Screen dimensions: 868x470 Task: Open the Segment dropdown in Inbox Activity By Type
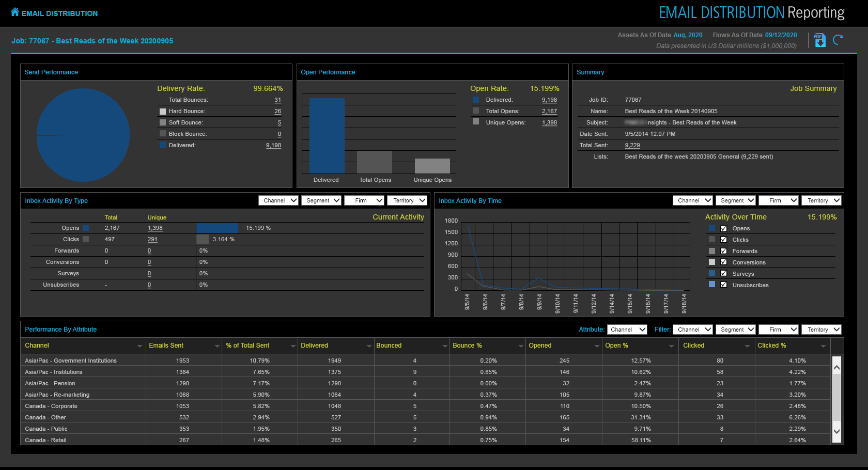pos(321,200)
